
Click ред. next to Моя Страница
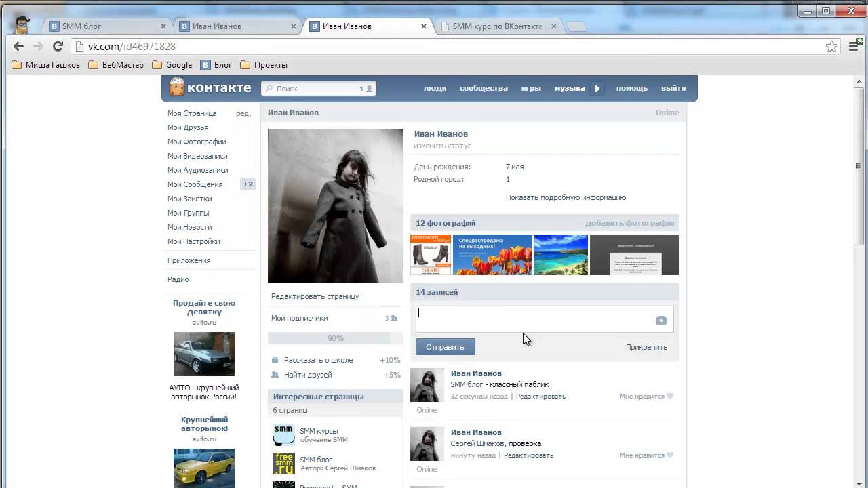243,113
